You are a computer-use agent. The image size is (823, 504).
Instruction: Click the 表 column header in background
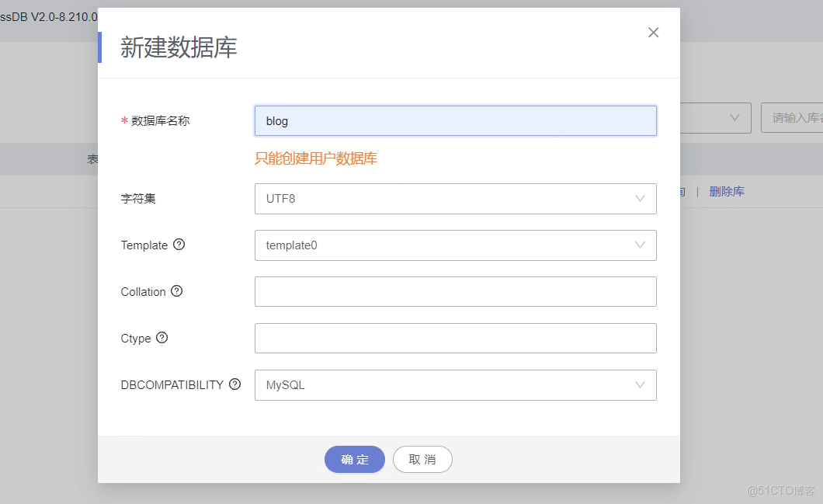coord(93,159)
